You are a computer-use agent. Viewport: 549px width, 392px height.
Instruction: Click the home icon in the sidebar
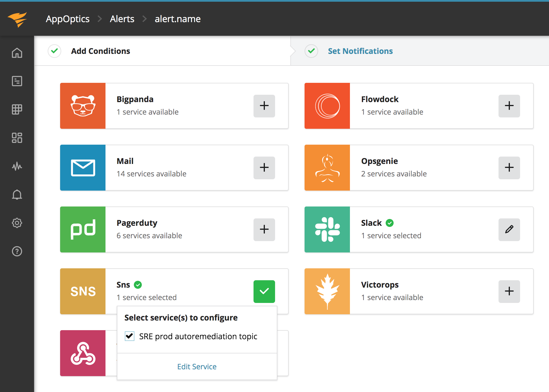[x=17, y=53]
